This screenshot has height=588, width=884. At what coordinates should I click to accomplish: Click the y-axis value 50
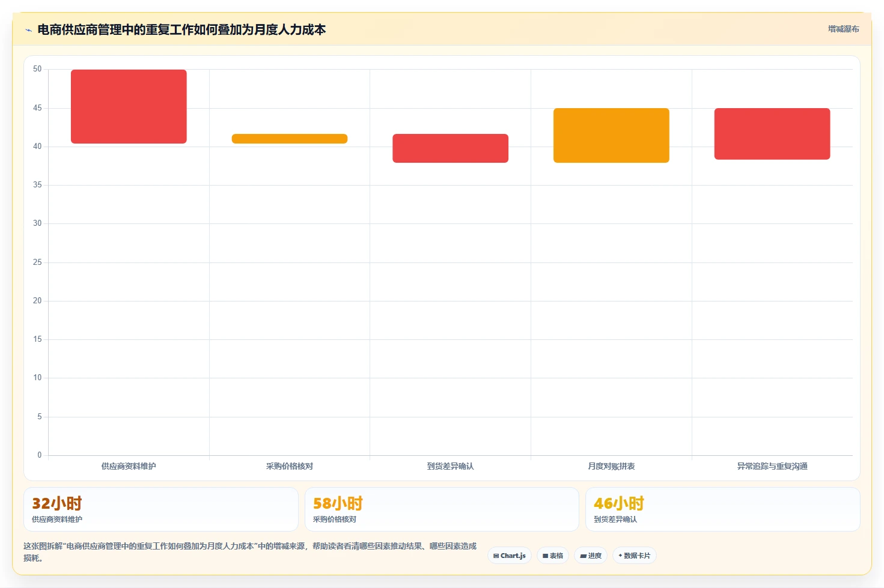tap(37, 69)
